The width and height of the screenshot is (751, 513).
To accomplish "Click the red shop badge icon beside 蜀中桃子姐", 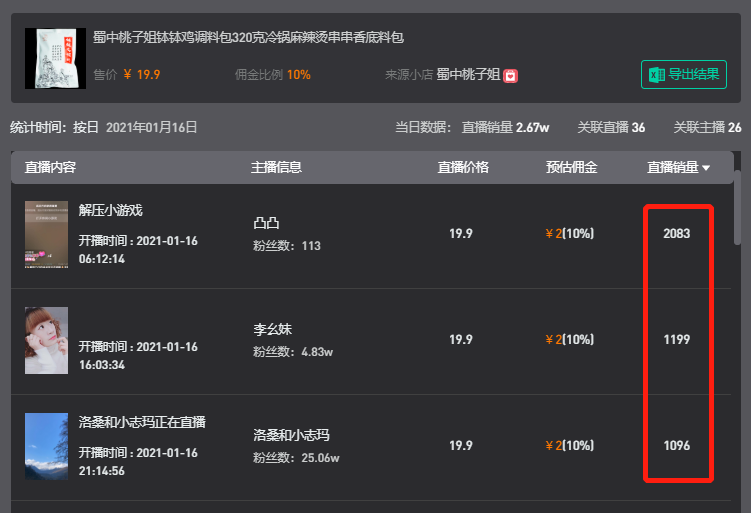I will (x=511, y=76).
